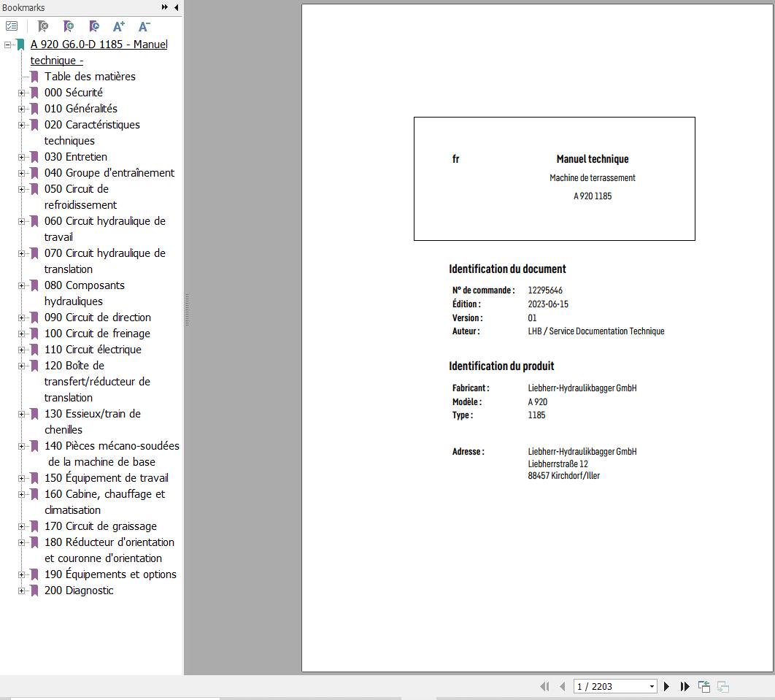This screenshot has width=775, height=700.
Task: Click the Liebherrstraße 12 address line
Action: [558, 464]
